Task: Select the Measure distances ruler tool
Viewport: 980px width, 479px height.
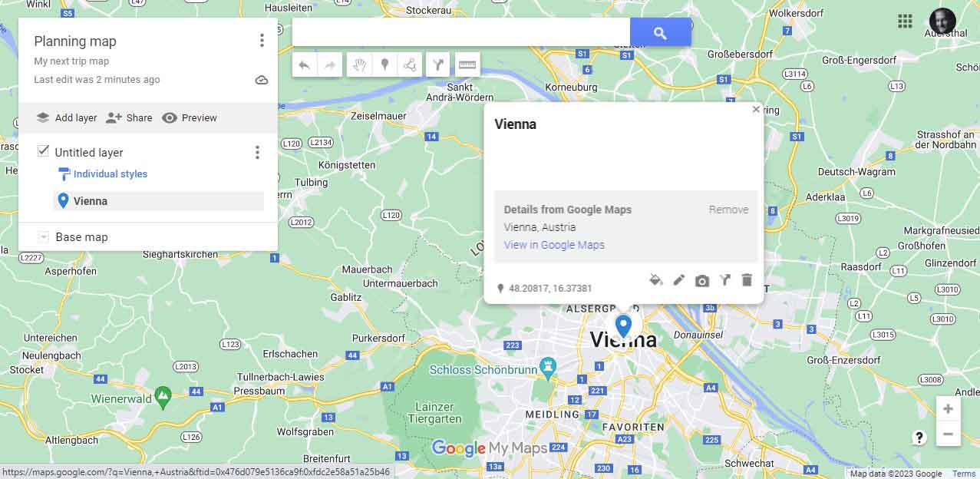Action: 467,65
